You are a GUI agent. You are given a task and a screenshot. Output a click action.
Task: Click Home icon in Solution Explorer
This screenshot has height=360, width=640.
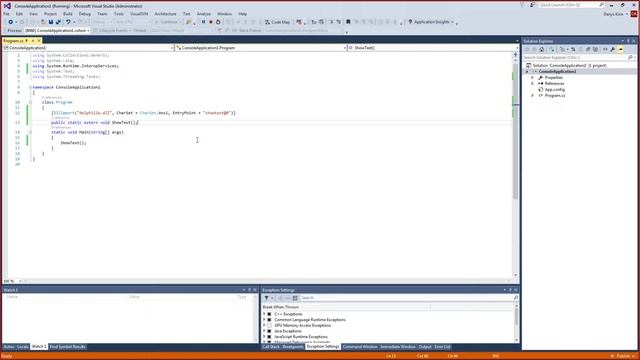coord(542,49)
